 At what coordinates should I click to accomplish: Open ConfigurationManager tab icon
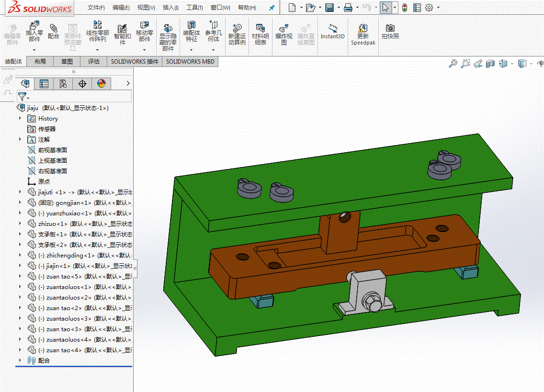pos(63,84)
